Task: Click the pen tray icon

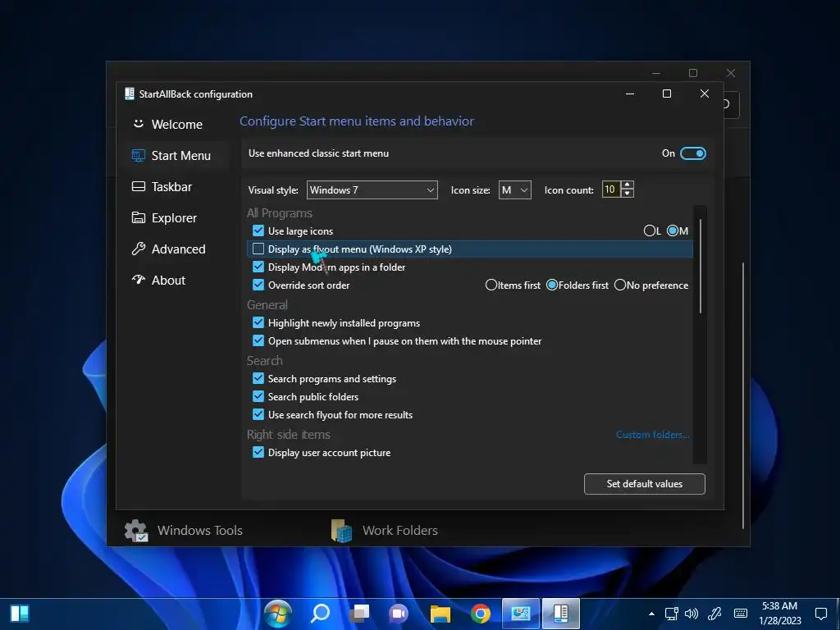Action: pyautogui.click(x=714, y=614)
